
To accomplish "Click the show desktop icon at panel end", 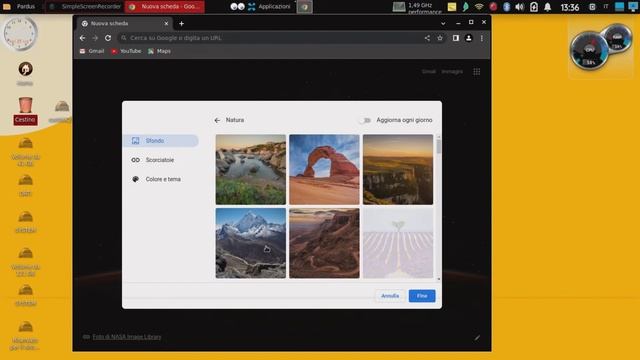I will tap(633, 7).
